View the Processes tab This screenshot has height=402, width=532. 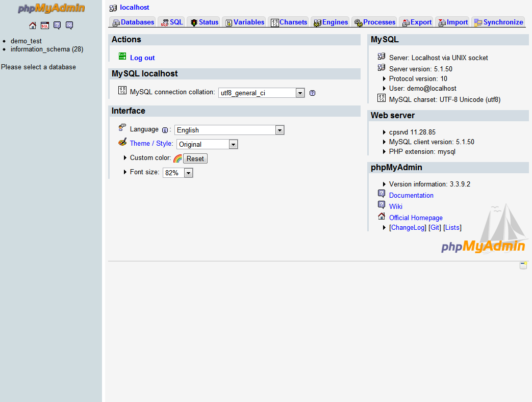(x=374, y=22)
